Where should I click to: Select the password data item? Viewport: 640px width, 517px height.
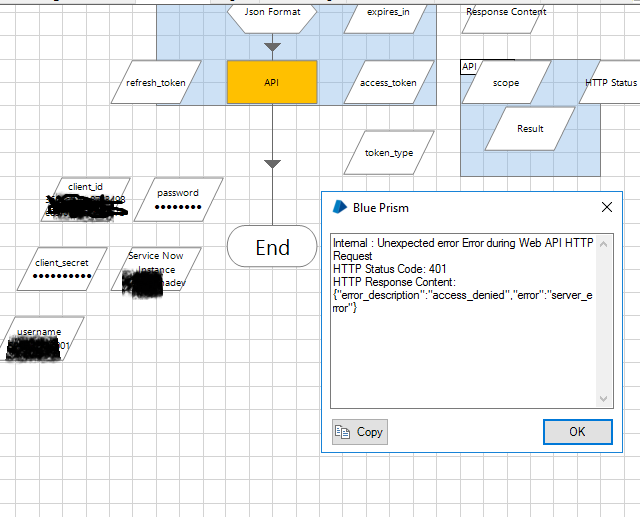178,200
